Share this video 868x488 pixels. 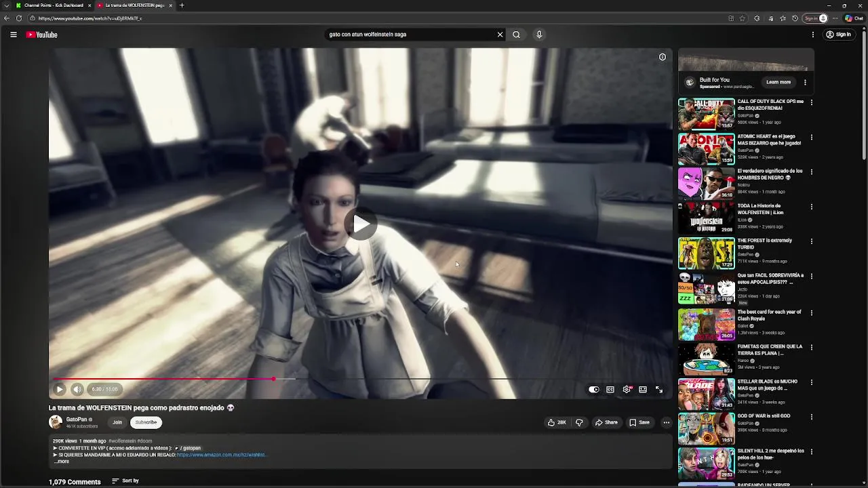coord(606,422)
